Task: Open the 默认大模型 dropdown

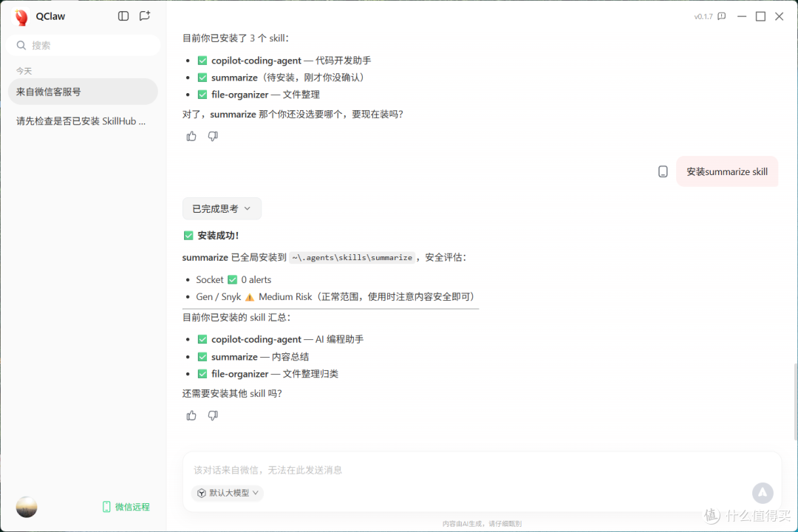Action: [x=228, y=493]
